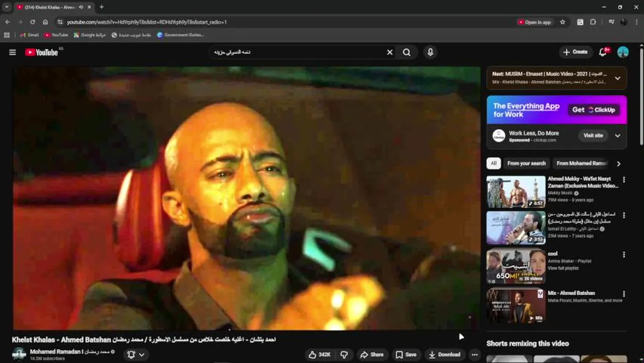The image size is (644, 363).
Task: Open Ahmed Mekky Wa'fet Nasyt Zaman thumbnail
Action: coord(516,192)
